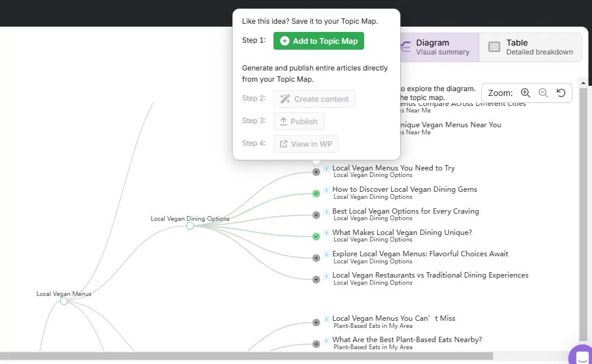Click the zoom out magnifier icon
Viewport: 592px width, 364px height.
pyautogui.click(x=543, y=93)
